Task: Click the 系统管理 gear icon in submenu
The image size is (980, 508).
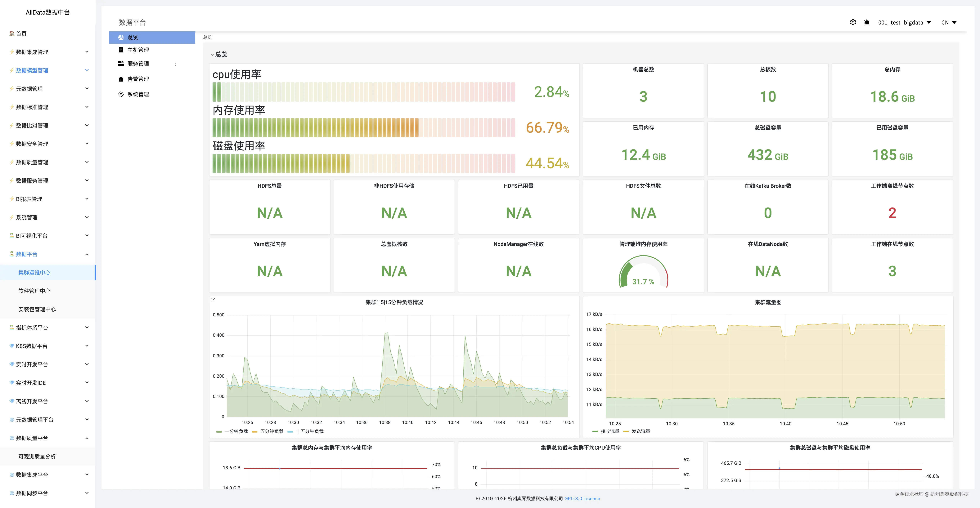Action: click(x=121, y=94)
